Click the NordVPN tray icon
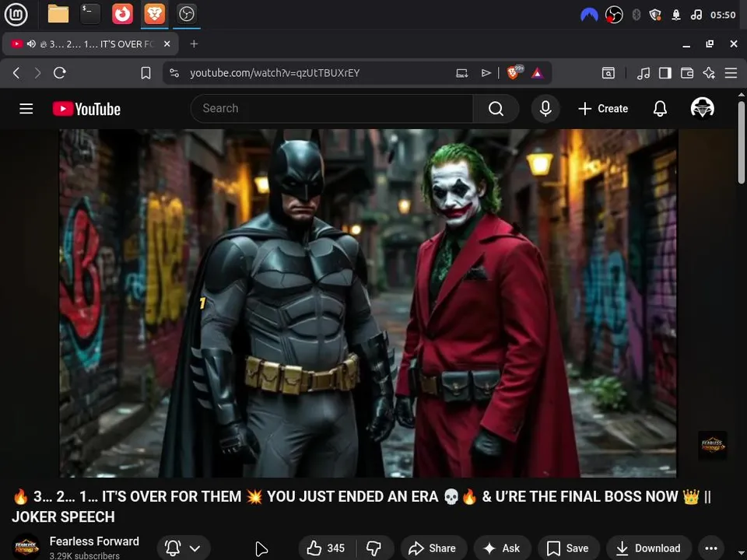 tap(589, 16)
